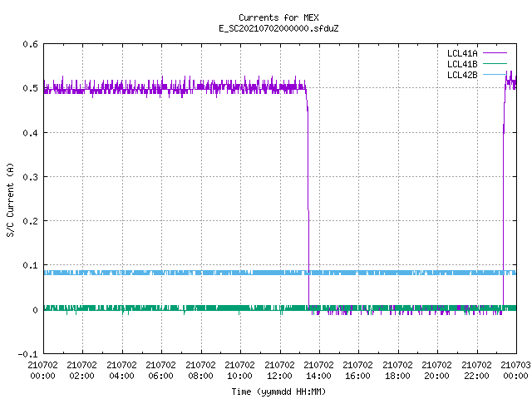The width and height of the screenshot is (532, 399).
Task: Click the blue LCL42B legend line sample
Action: point(495,74)
